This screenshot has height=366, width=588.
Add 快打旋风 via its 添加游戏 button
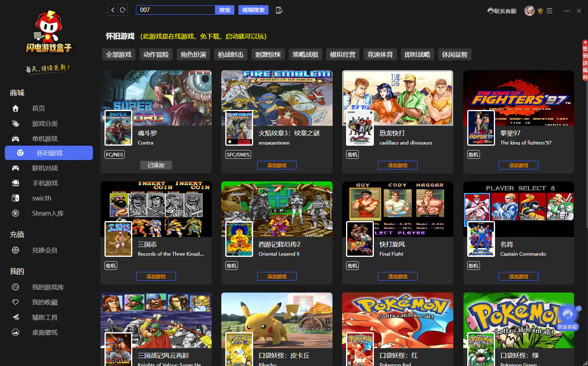[398, 277]
